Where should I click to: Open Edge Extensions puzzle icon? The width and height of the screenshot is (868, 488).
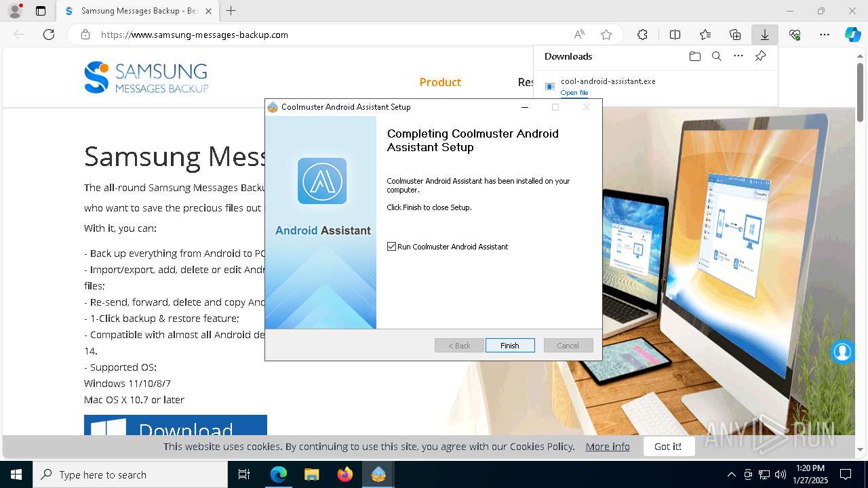[x=642, y=35]
